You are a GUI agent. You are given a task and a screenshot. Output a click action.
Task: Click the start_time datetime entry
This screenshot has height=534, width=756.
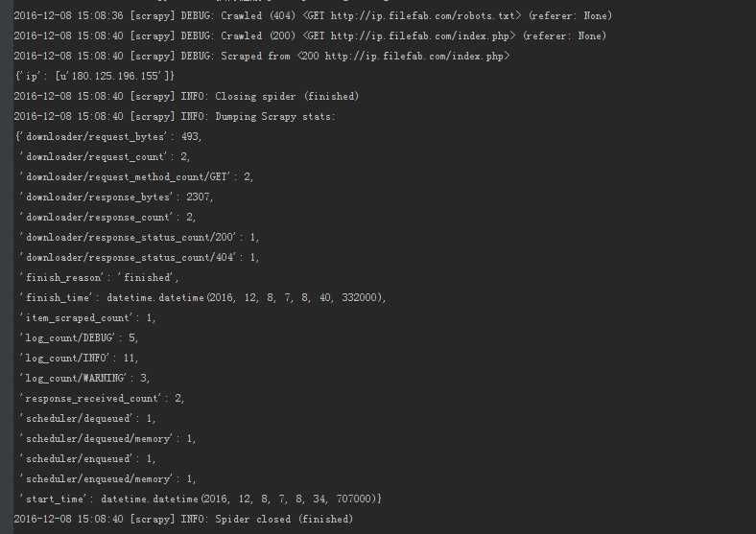click(x=201, y=499)
